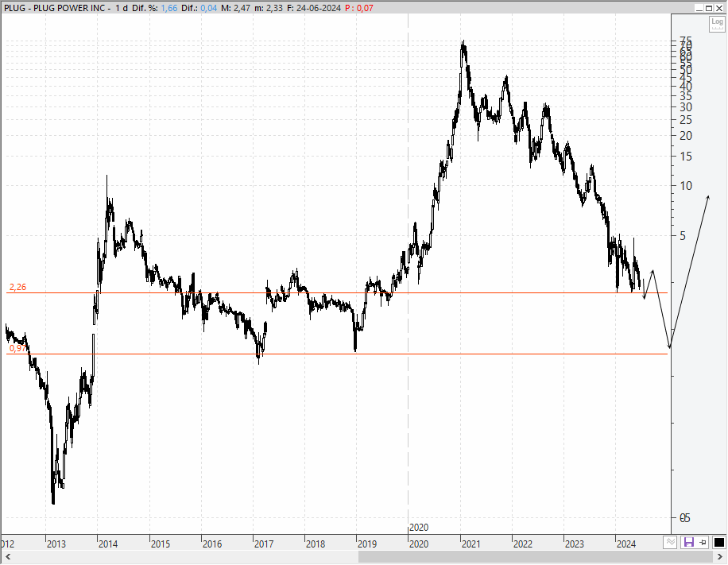728x565 pixels.
Task: Click the 2015 label on time axis
Action: 161,544
